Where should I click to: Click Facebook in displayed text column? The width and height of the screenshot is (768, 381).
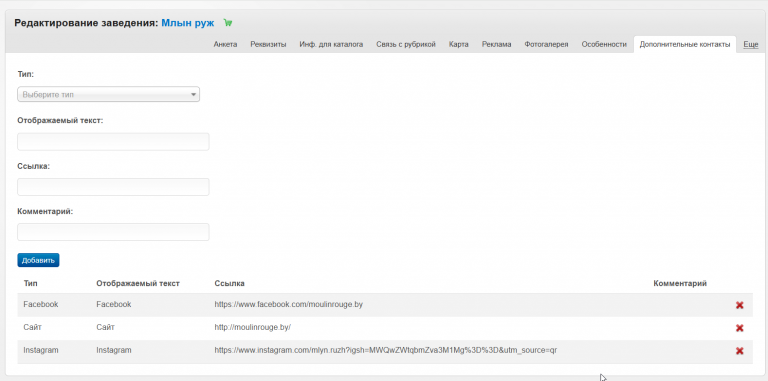pyautogui.click(x=114, y=305)
